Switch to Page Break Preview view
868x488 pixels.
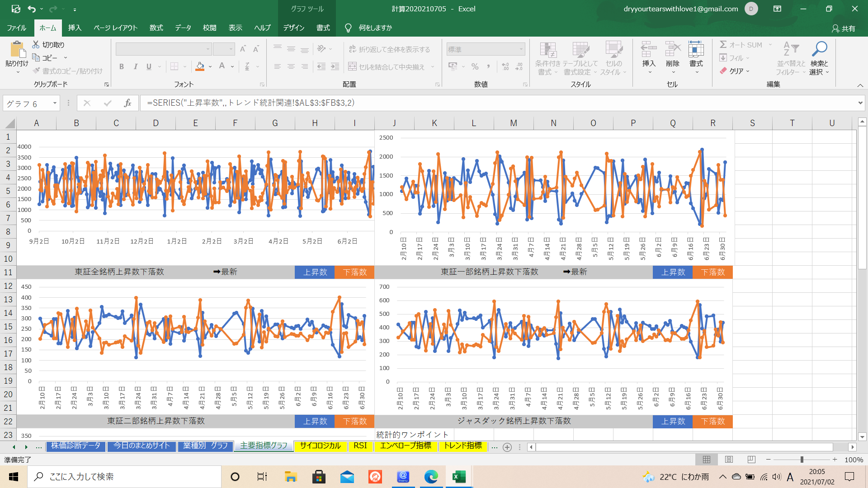coord(751,460)
